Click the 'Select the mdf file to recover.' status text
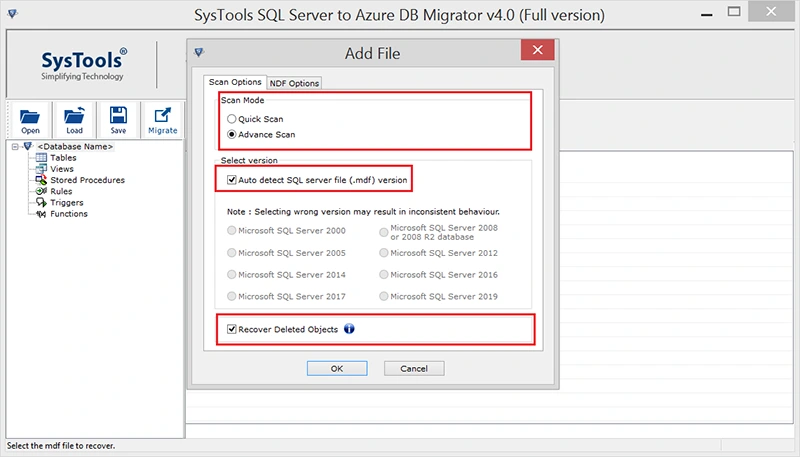This screenshot has width=800, height=457. coord(61,445)
